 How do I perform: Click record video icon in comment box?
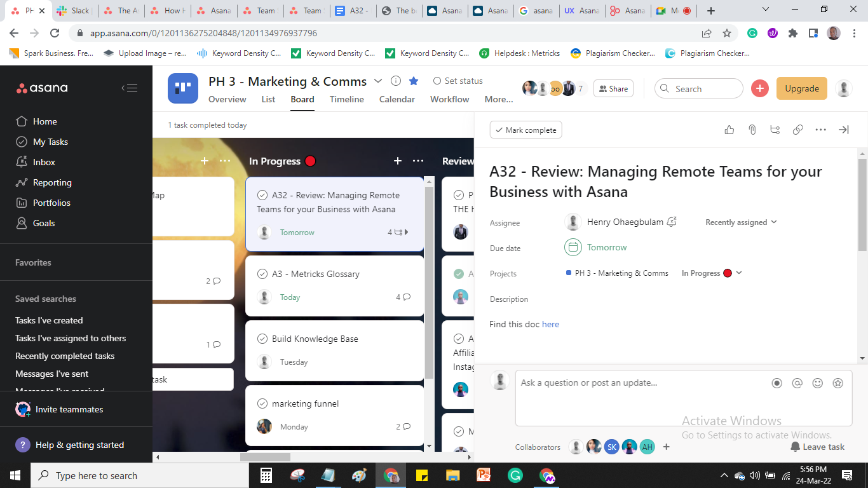coord(776,383)
